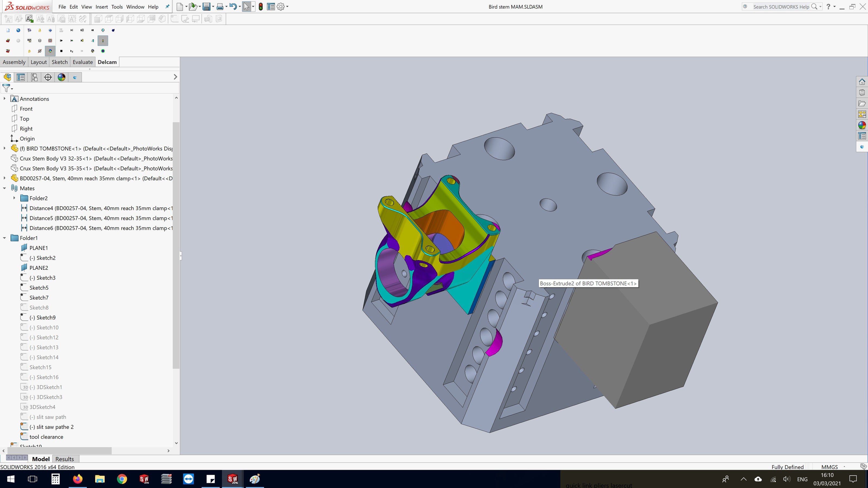The image size is (868, 488).
Task: Collapse the Mates tree node
Action: point(4,188)
